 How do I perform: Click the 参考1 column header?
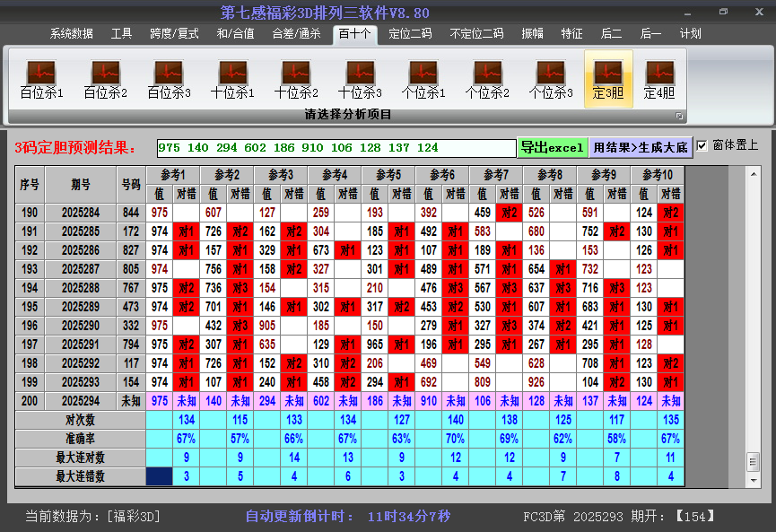coord(173,174)
